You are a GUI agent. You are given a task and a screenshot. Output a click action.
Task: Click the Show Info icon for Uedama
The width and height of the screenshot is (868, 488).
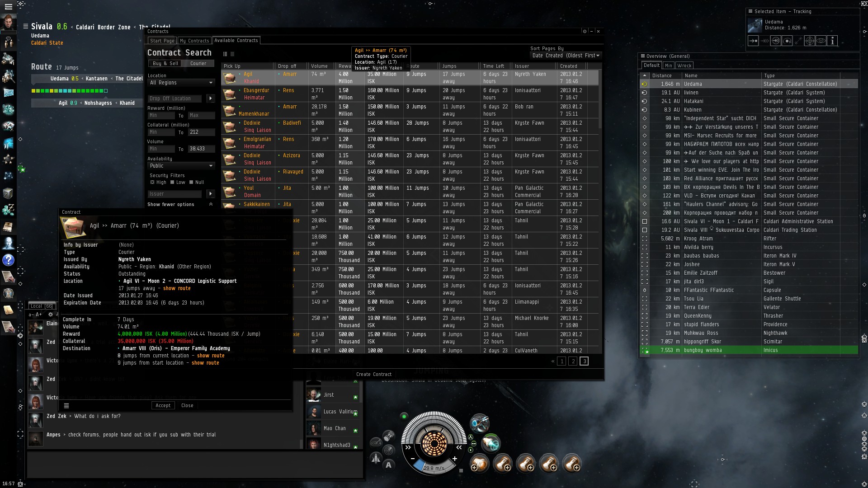pyautogui.click(x=832, y=41)
